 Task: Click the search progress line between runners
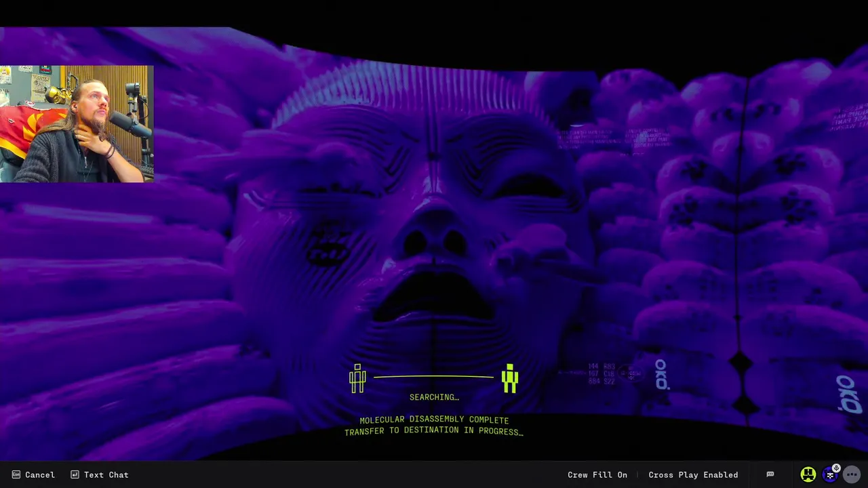pos(433,377)
